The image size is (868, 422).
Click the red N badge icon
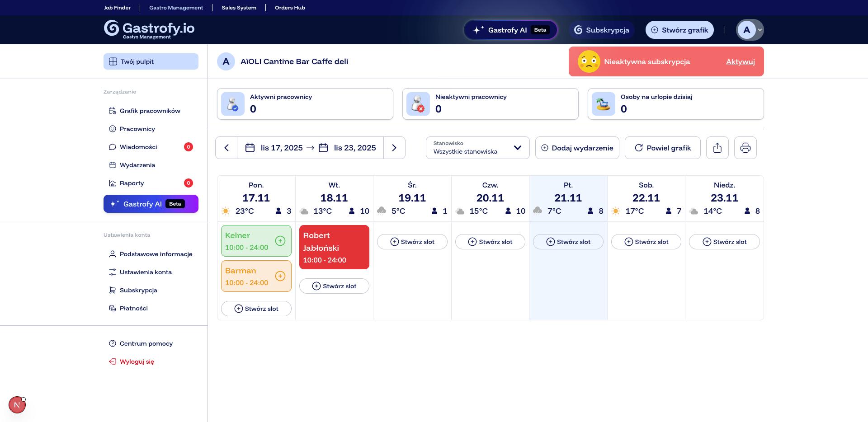[17, 405]
